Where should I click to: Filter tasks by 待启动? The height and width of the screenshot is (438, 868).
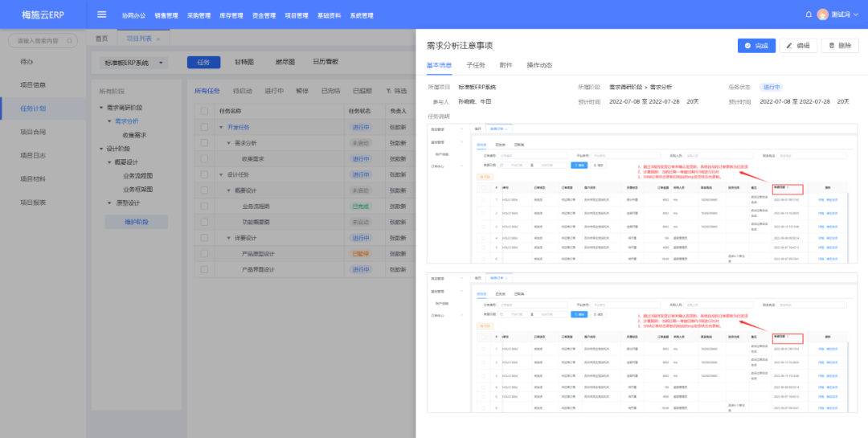pos(243,91)
